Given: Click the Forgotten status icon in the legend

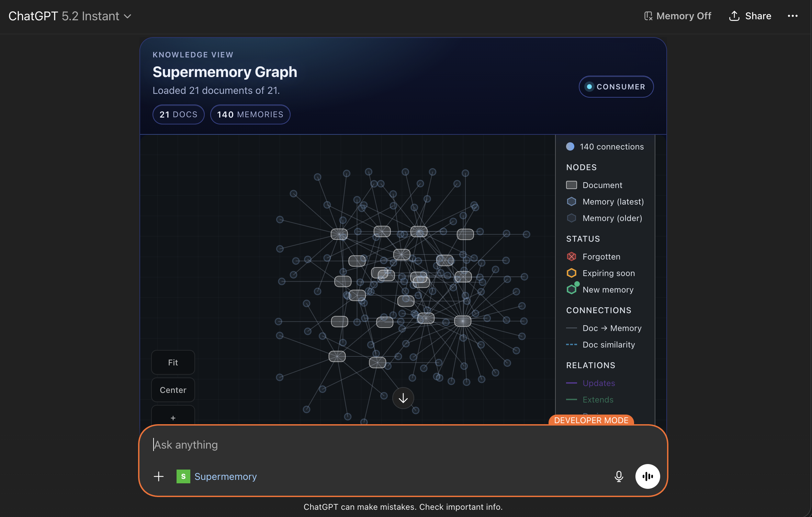Looking at the screenshot, I should (x=571, y=256).
